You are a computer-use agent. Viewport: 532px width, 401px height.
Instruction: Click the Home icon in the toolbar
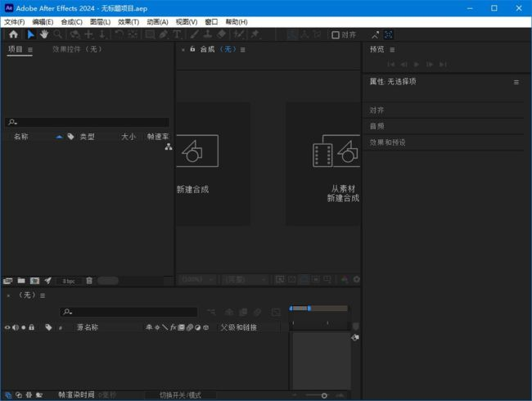13,34
